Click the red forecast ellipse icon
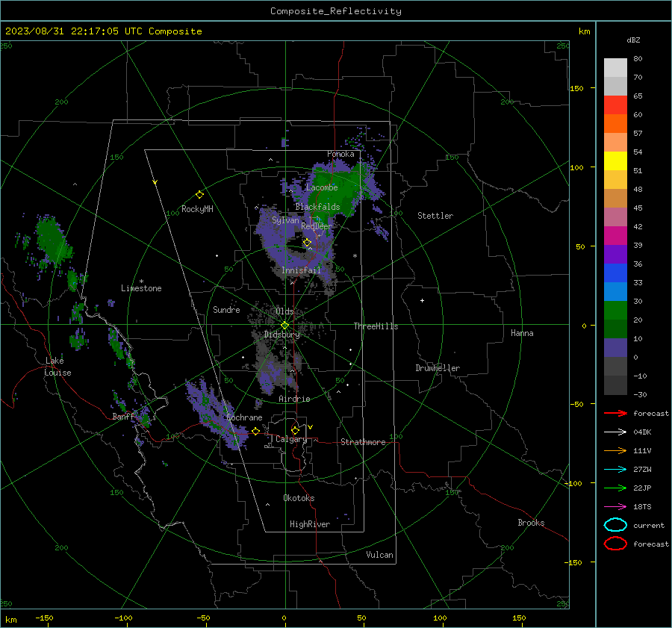This screenshot has height=628, width=672. click(615, 544)
